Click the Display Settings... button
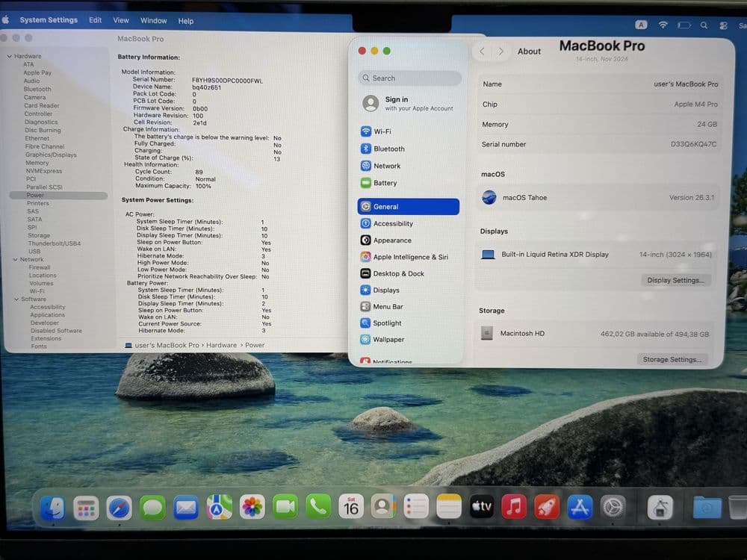Viewport: 747px width, 560px height. [675, 281]
